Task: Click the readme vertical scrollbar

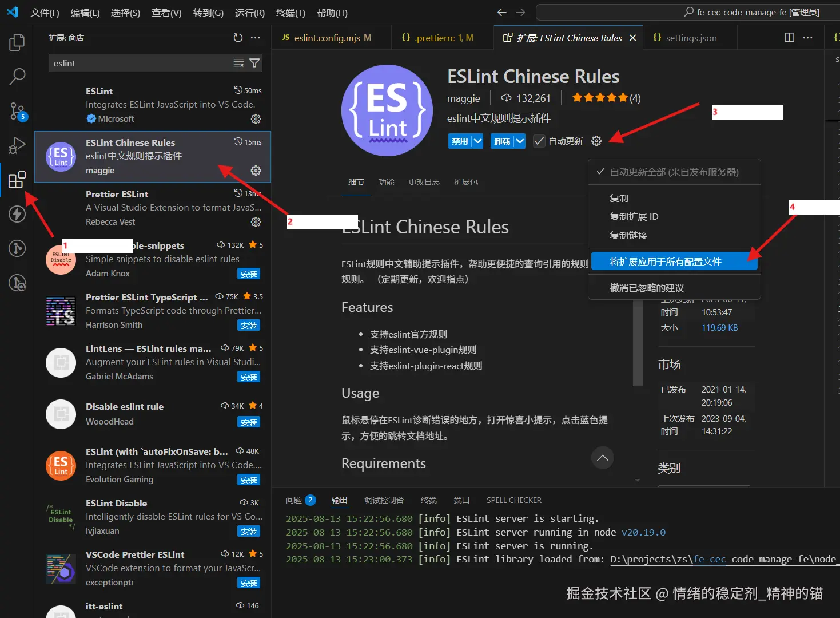Action: (638, 343)
